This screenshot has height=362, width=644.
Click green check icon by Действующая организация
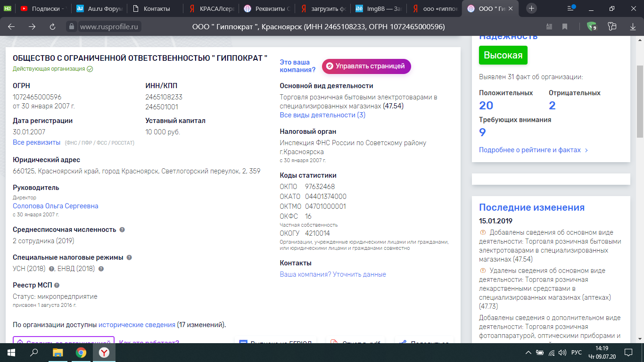pos(90,69)
